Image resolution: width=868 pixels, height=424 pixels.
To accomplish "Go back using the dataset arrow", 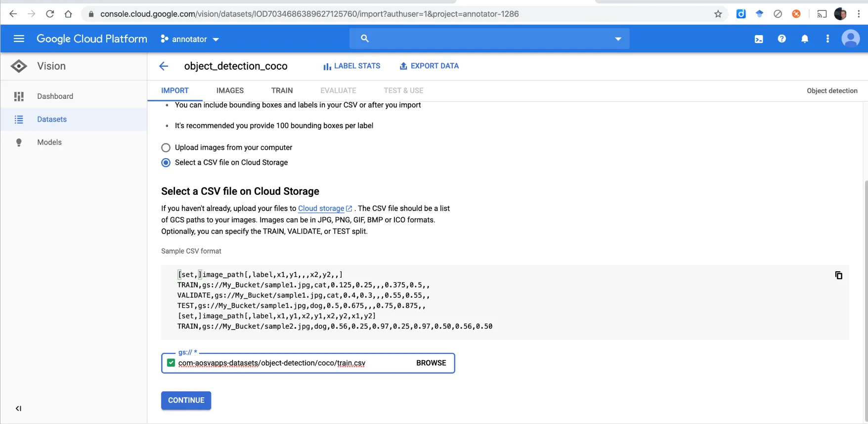I will tap(164, 66).
